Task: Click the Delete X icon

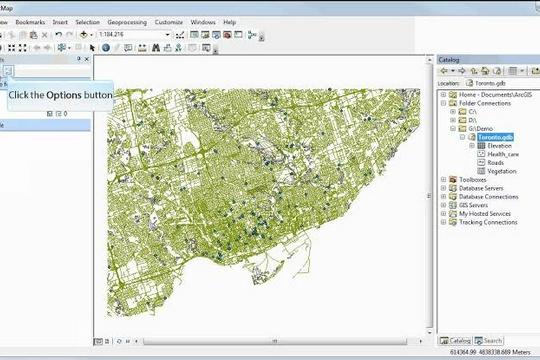Action: tap(44, 35)
